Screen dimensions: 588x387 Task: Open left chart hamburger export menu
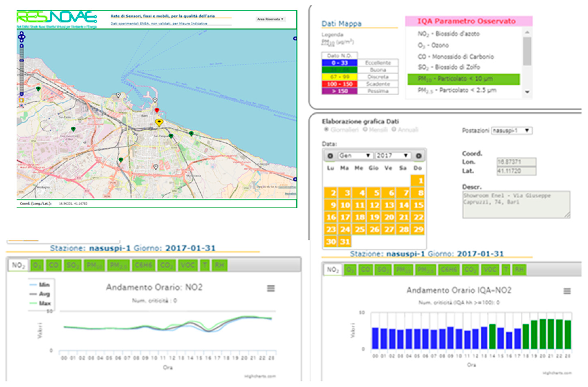[x=271, y=288]
